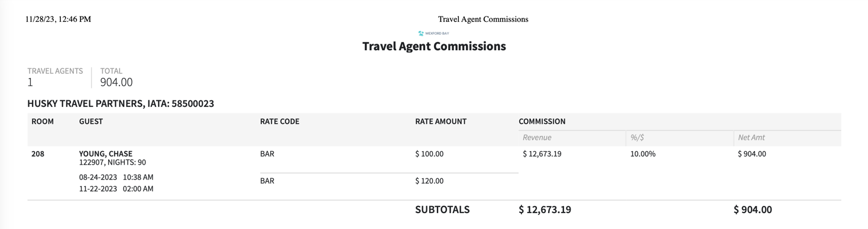868x229 pixels.
Task: Click the page timestamp 11/28/23, 12:46 PM
Action: (58, 19)
